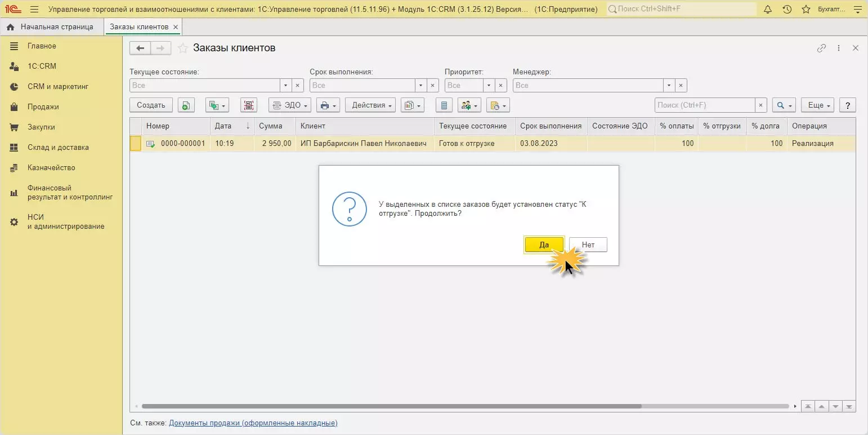Open CRM и маркетинг section
Screen dimensions: 868x435
click(58, 87)
